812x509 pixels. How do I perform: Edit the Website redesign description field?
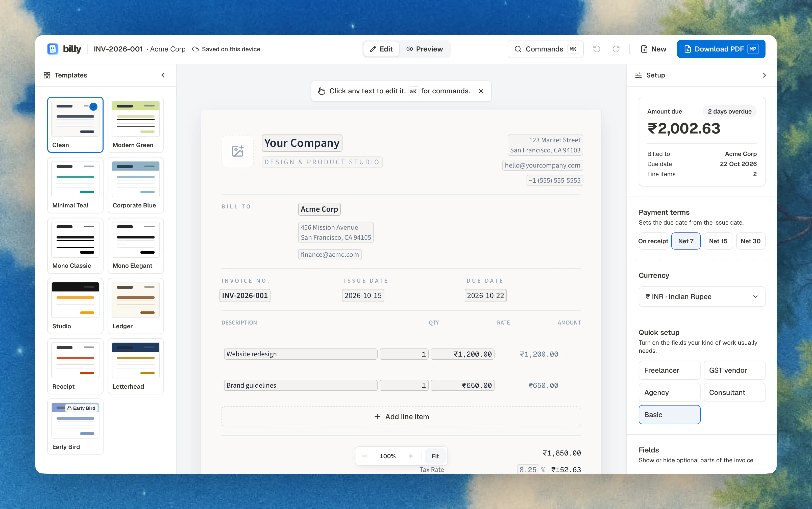tap(300, 354)
